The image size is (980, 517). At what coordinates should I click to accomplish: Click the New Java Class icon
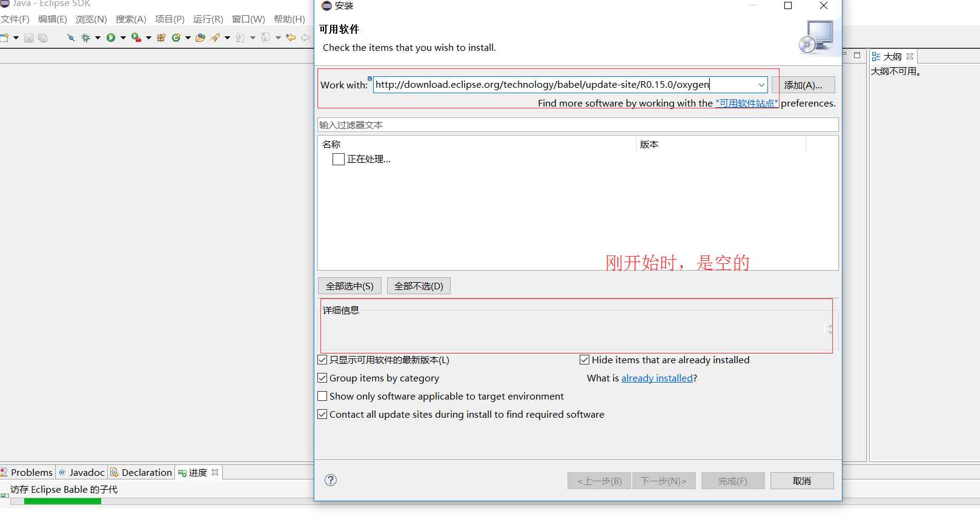coord(176,38)
